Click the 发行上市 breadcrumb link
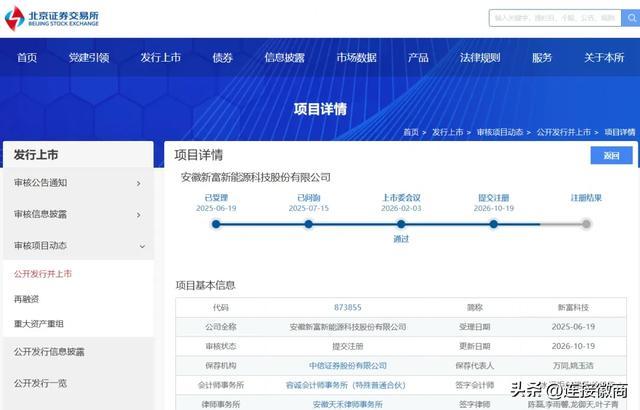The width and height of the screenshot is (640, 410). [x=447, y=132]
